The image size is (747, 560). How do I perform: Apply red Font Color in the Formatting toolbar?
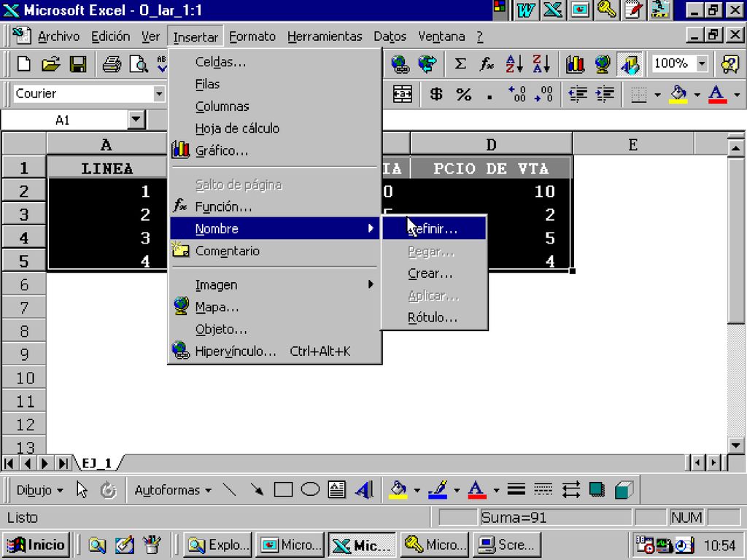pyautogui.click(x=718, y=94)
